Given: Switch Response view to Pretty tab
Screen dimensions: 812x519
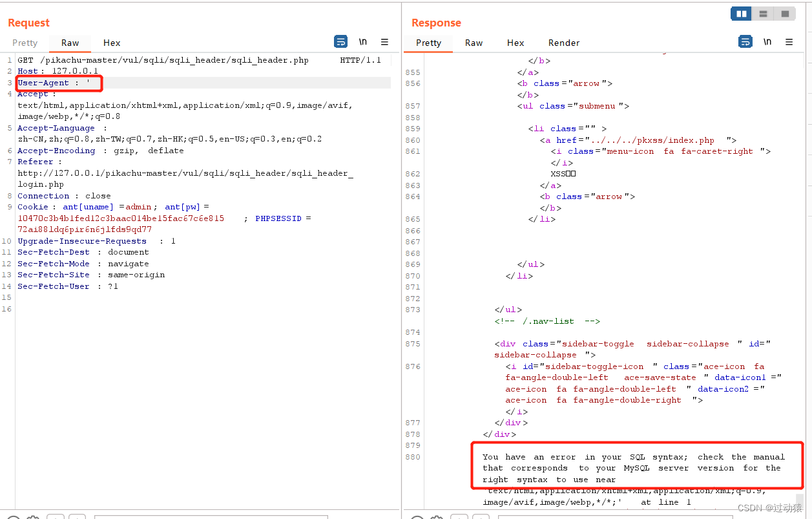Looking at the screenshot, I should click(x=429, y=43).
